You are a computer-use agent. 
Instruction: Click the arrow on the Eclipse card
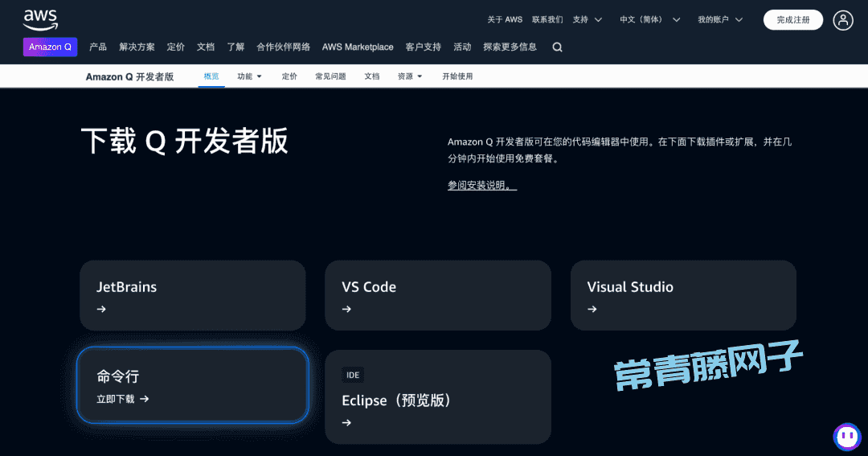click(346, 423)
